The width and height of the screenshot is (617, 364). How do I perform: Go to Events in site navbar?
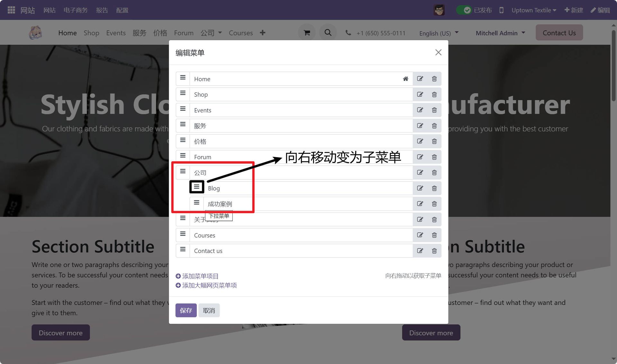(116, 33)
